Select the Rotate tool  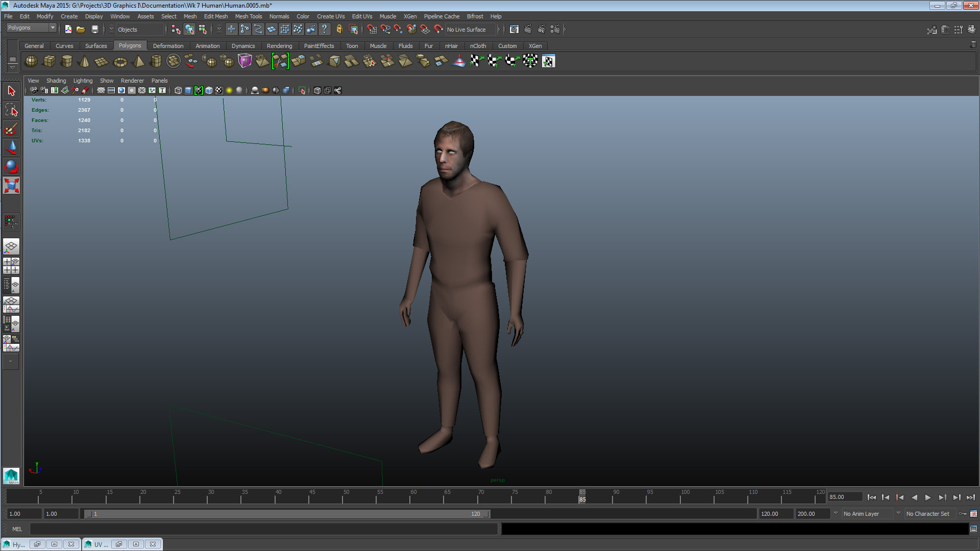click(x=11, y=165)
